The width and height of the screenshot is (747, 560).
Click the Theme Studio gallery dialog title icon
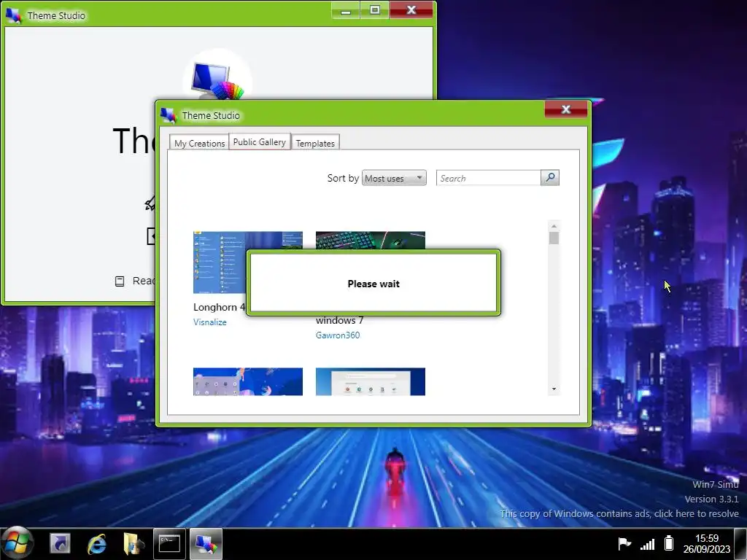(x=169, y=115)
